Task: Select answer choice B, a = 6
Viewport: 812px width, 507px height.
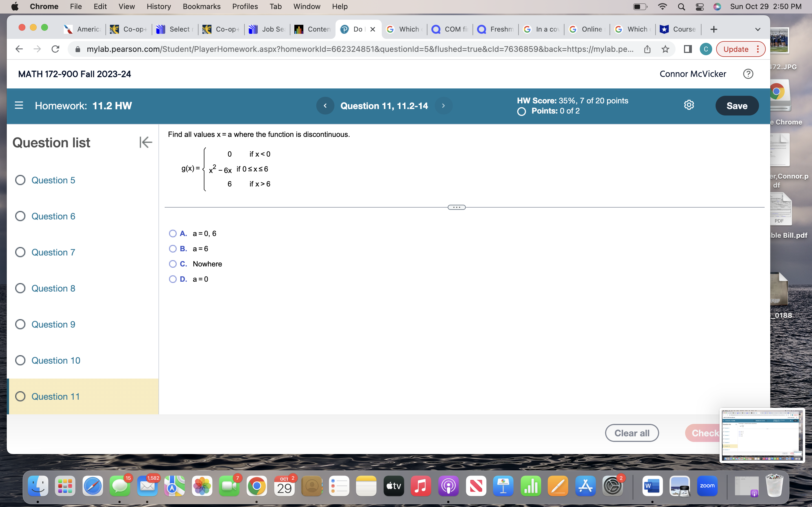Action: [173, 248]
